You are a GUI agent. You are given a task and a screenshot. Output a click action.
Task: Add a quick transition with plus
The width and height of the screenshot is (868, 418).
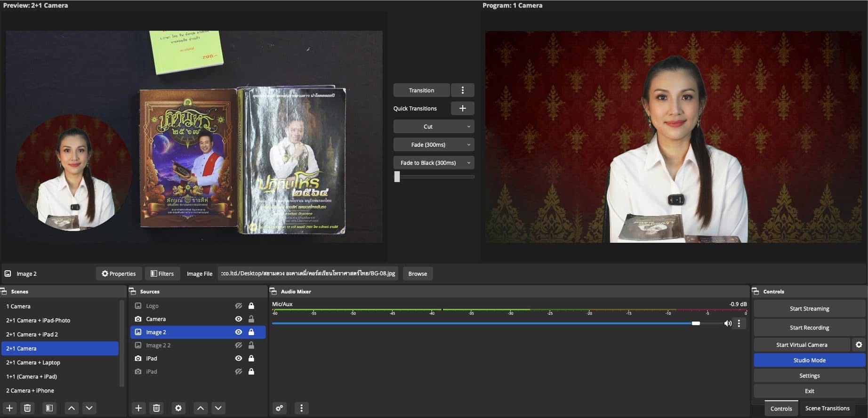[463, 108]
